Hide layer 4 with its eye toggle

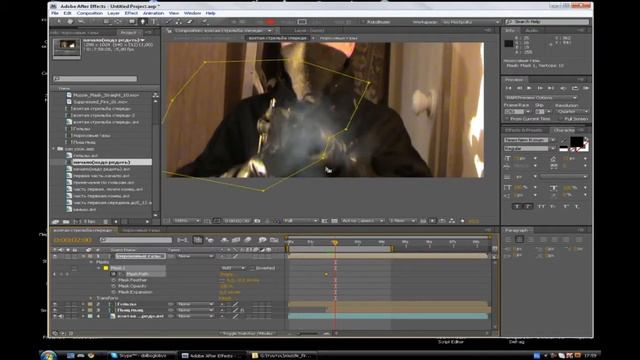tap(55, 316)
